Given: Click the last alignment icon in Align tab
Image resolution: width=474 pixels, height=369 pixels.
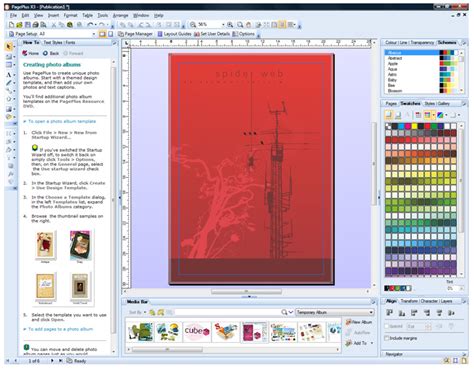Looking at the screenshot, I should [x=451, y=313].
